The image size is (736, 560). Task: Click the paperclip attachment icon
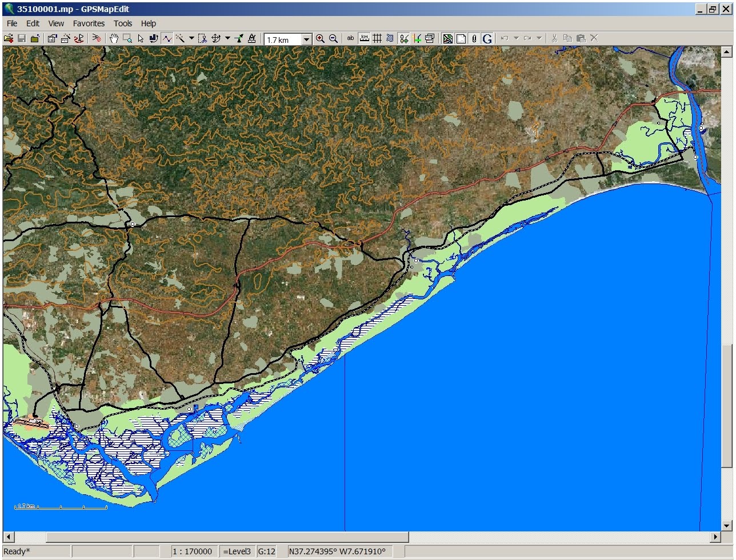point(473,39)
